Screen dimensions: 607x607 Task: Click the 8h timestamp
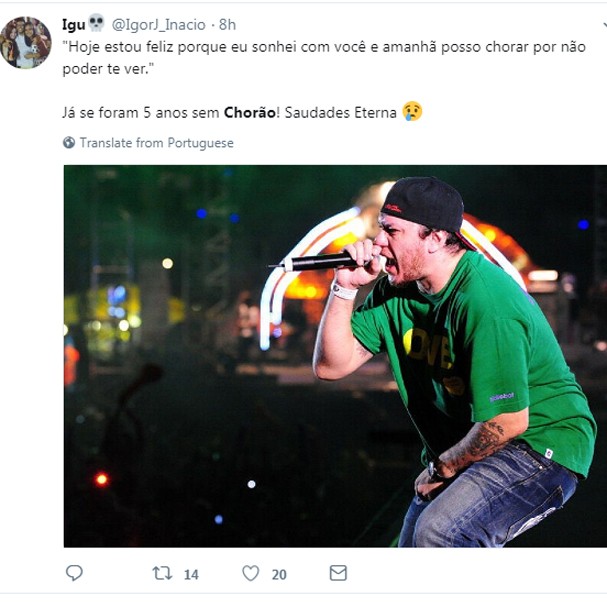pos(227,25)
